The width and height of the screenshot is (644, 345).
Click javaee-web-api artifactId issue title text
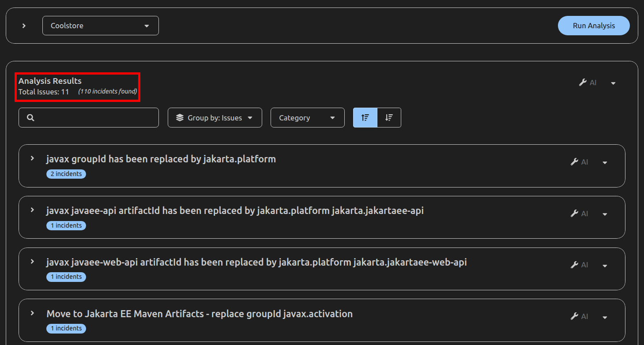tap(256, 262)
